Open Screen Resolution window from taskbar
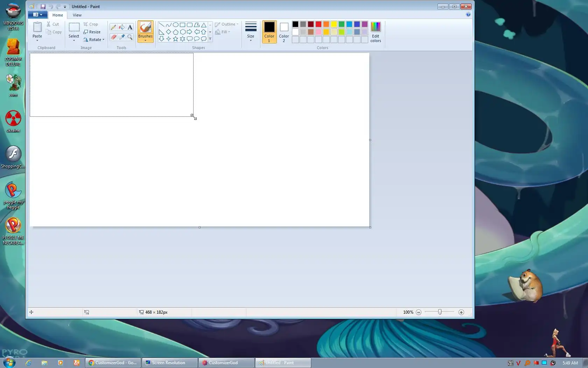The height and width of the screenshot is (368, 588). 170,363
